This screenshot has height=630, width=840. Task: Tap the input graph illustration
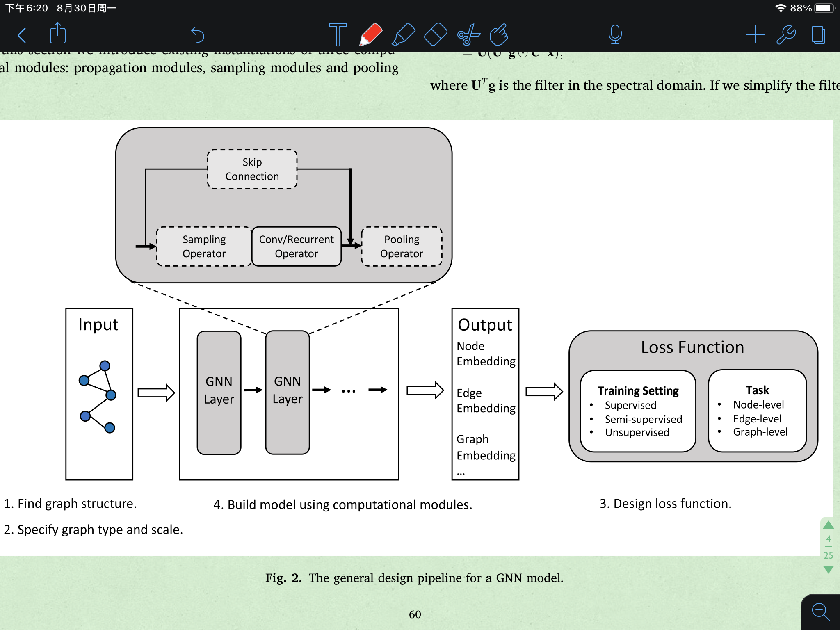pos(98,397)
